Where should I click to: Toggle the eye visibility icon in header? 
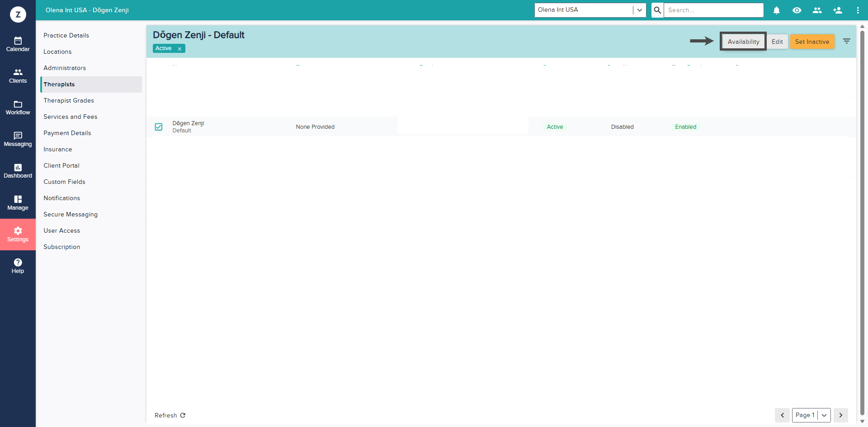(x=797, y=10)
